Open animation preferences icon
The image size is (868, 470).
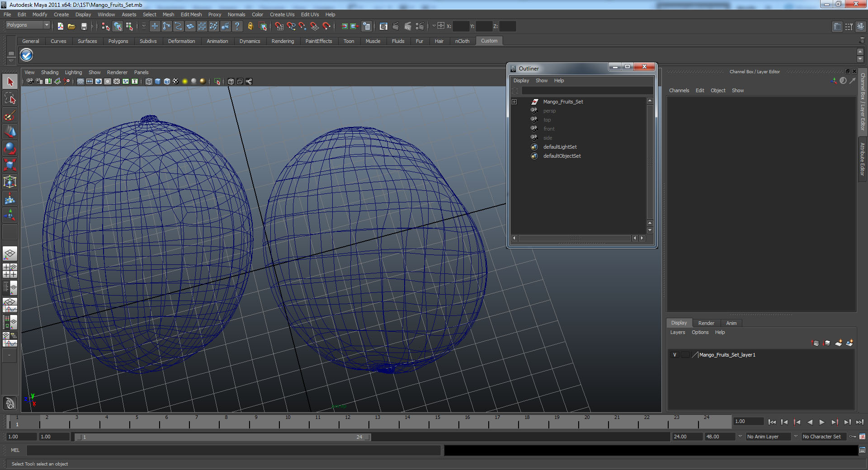coord(862,437)
